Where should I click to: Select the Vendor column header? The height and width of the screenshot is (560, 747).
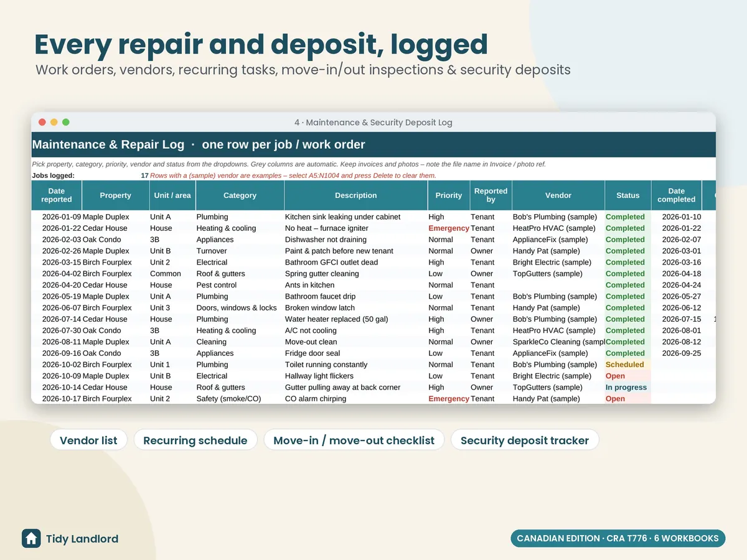coord(558,195)
